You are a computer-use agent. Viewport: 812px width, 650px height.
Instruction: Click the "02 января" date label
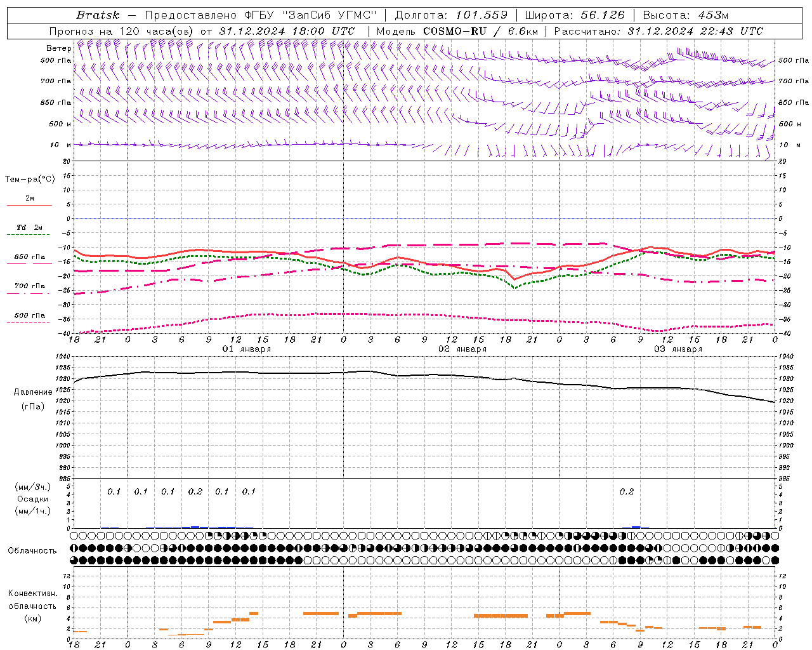click(462, 349)
